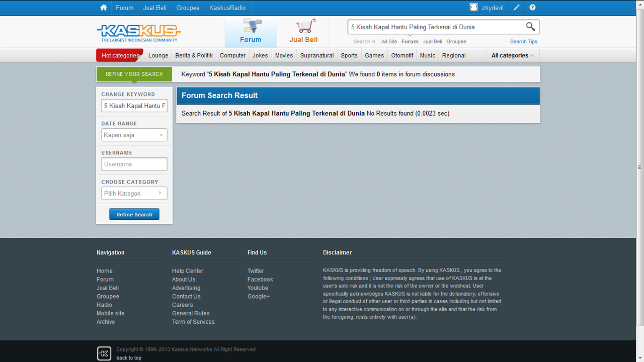The image size is (644, 362).
Task: Open Twitter link in Find Us
Action: [256, 271]
